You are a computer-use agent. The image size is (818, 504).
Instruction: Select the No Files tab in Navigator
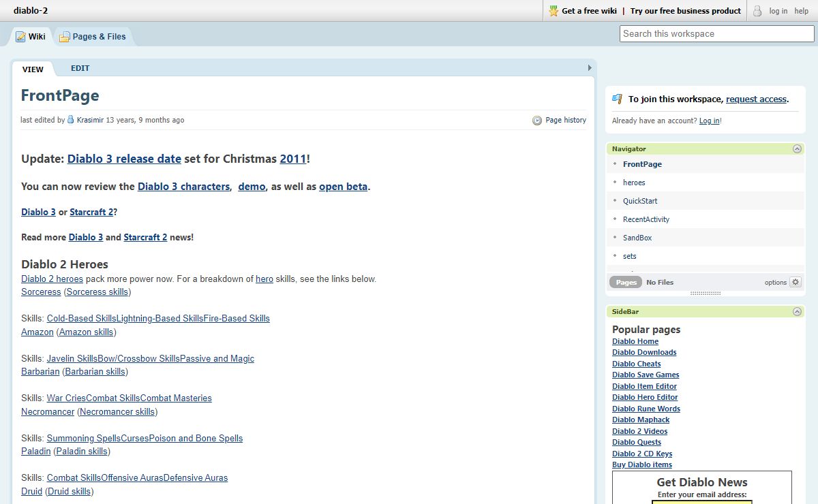pyautogui.click(x=660, y=282)
